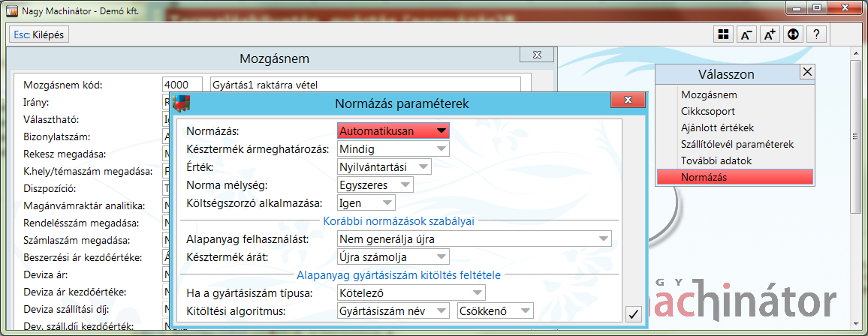Open Alapanyag felhasználást dropdown
This screenshot has width=868, height=336.
click(x=475, y=238)
